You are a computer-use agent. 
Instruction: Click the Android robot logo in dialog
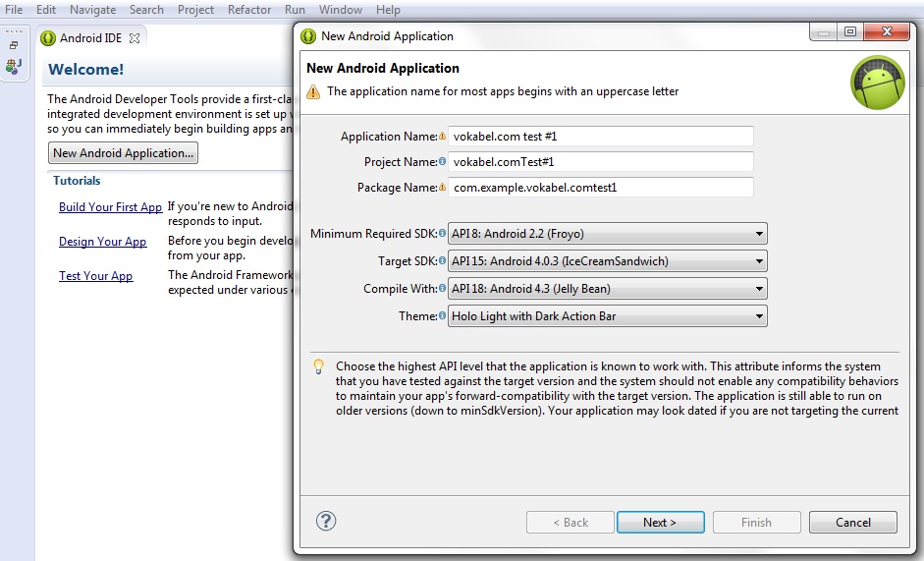point(878,83)
